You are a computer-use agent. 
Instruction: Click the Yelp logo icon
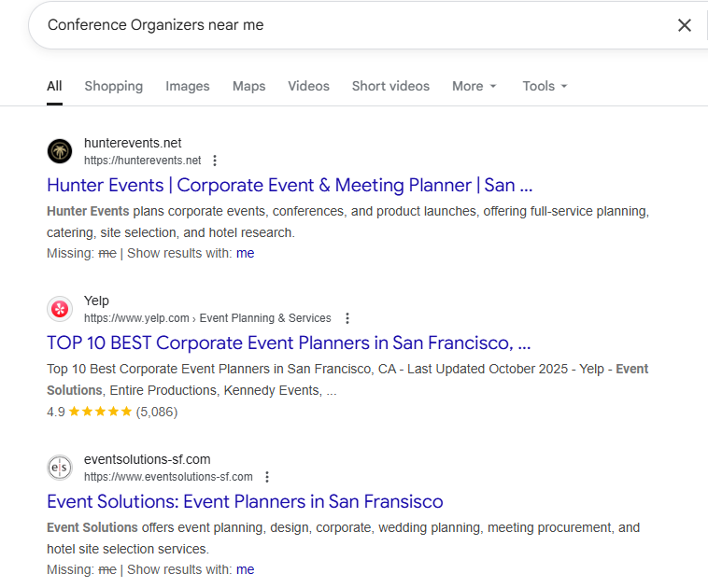[x=60, y=309]
